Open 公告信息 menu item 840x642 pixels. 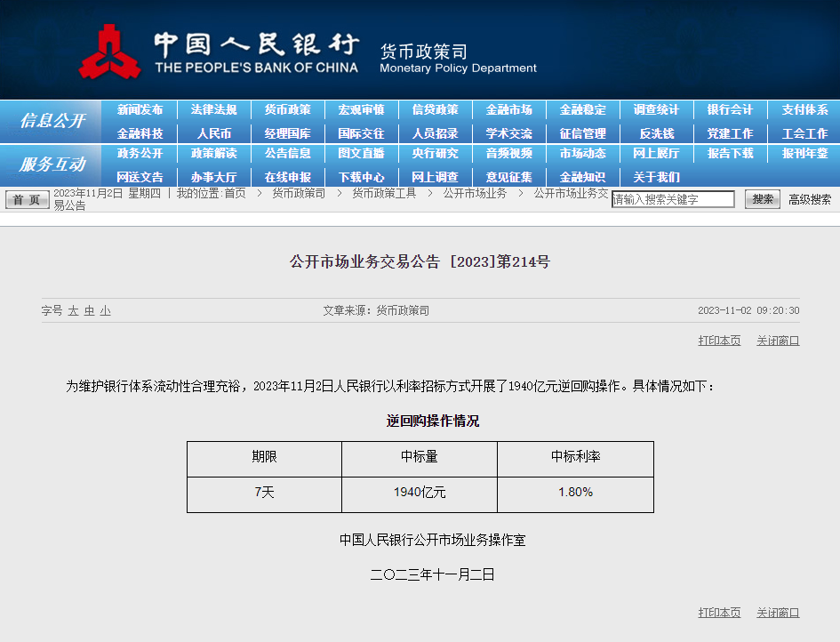pos(288,153)
